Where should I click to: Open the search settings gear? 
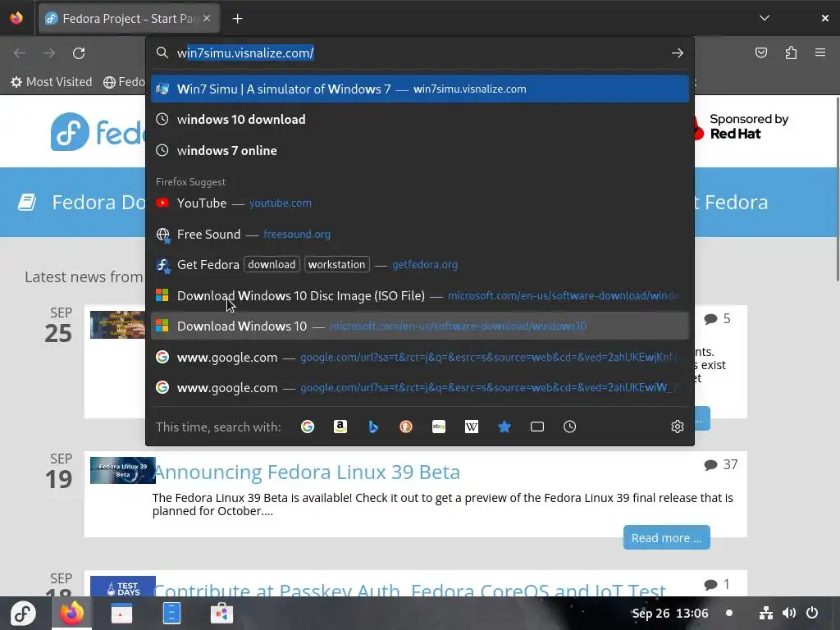coord(677,427)
